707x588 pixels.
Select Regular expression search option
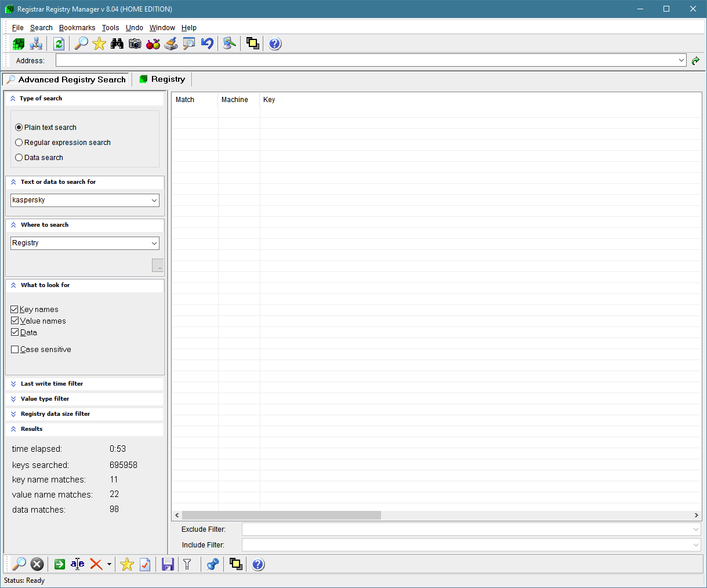pyautogui.click(x=19, y=143)
